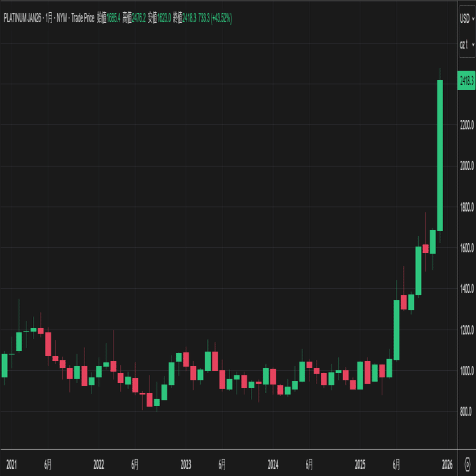
Task: Click the PLATINUM JAN26 symbol title
Action: pyautogui.click(x=22, y=18)
